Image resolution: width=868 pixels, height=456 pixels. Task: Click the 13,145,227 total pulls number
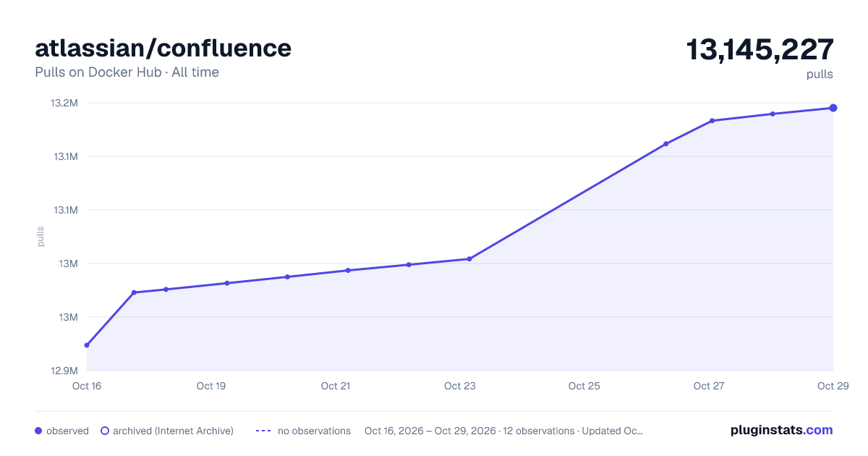tap(759, 49)
